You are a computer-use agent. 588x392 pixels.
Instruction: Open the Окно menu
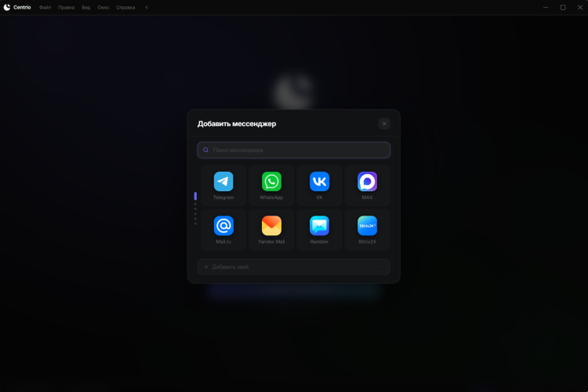(103, 8)
